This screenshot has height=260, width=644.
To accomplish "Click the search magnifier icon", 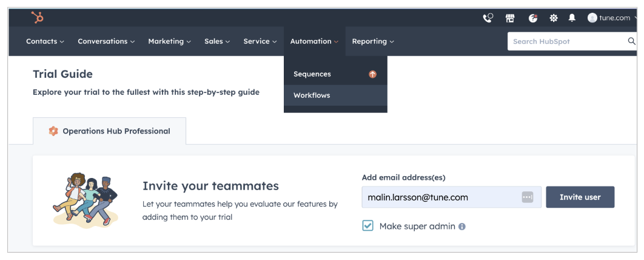I will [632, 41].
